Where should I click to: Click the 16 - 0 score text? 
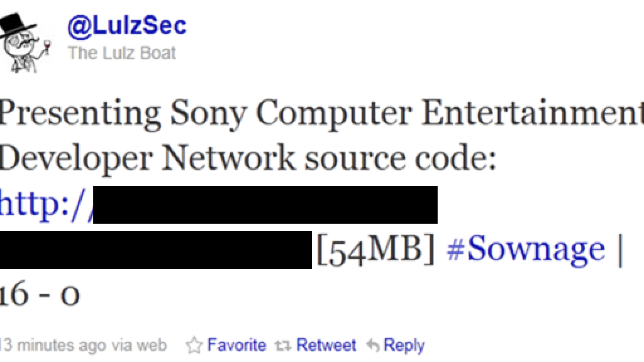[40, 294]
